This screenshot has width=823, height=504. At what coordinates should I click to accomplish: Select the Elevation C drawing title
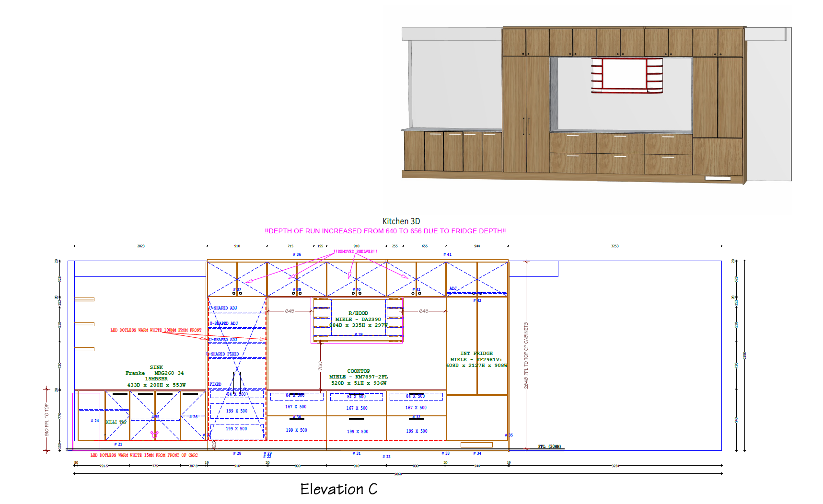tap(339, 490)
